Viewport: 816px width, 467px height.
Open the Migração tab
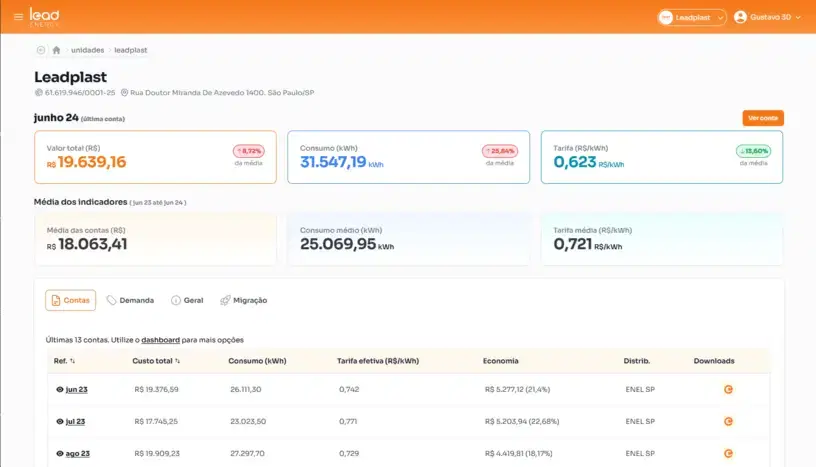pos(243,300)
